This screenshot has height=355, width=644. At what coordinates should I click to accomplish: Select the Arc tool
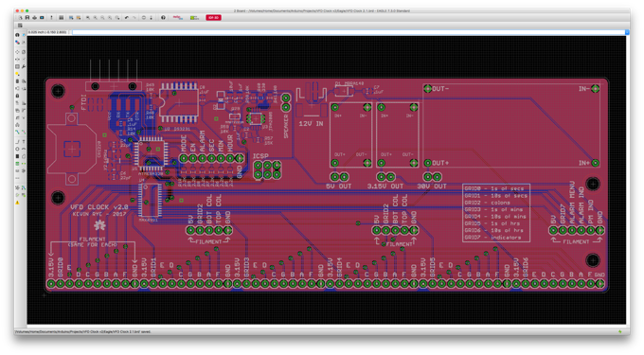[24, 149]
